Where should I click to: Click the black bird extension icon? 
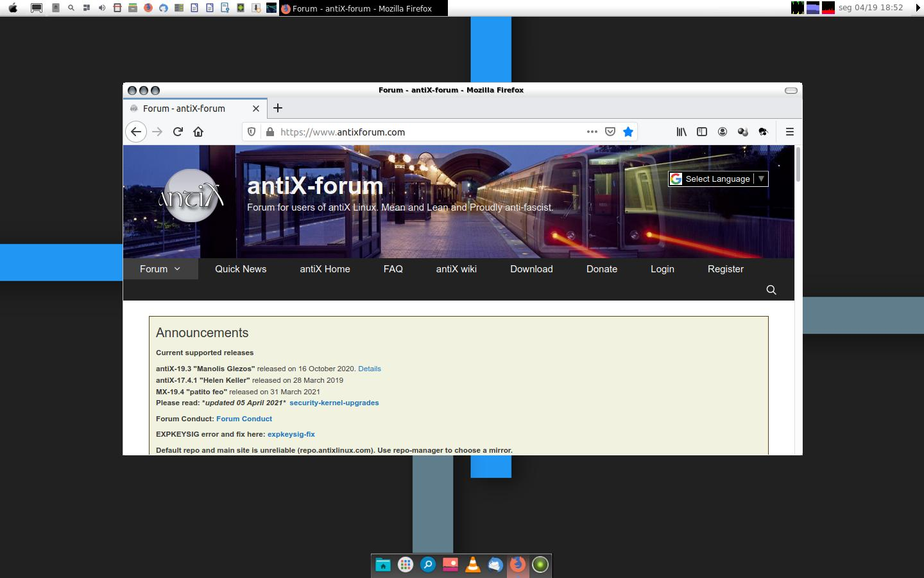pyautogui.click(x=763, y=132)
